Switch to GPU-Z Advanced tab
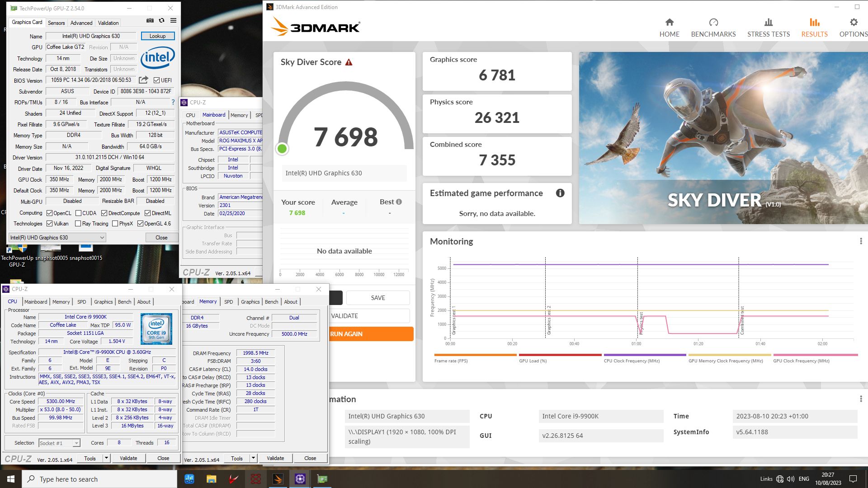The image size is (868, 488). 81,23
